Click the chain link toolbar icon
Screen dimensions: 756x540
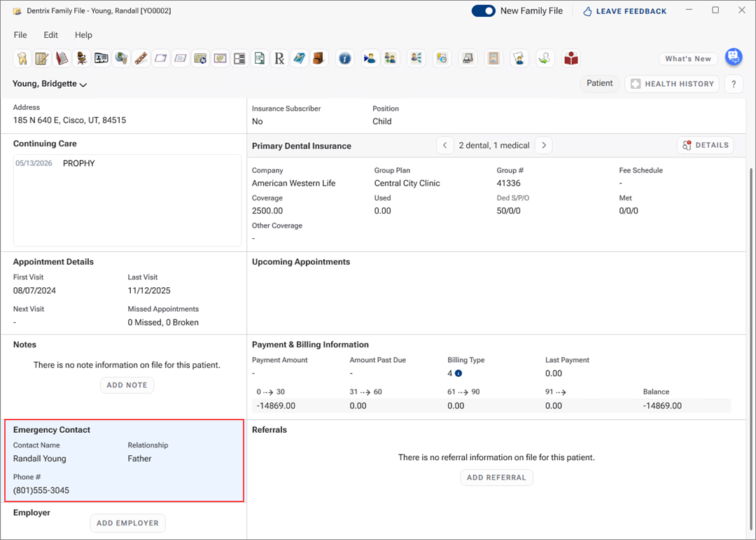click(141, 59)
